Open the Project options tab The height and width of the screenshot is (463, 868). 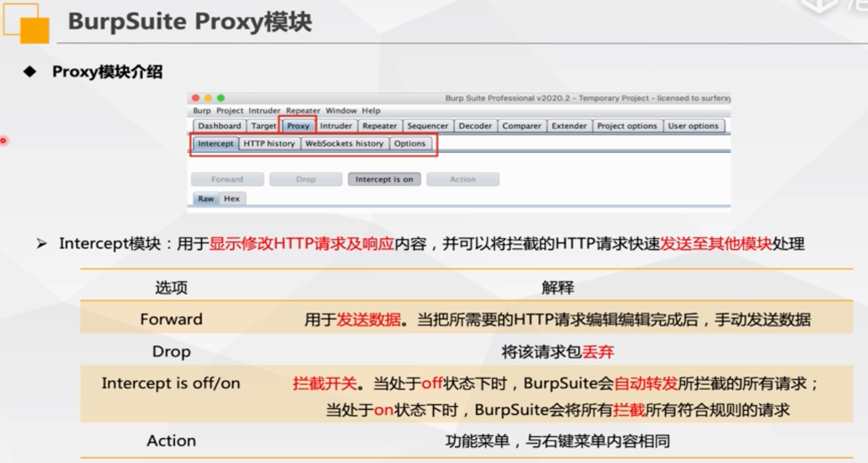(627, 126)
